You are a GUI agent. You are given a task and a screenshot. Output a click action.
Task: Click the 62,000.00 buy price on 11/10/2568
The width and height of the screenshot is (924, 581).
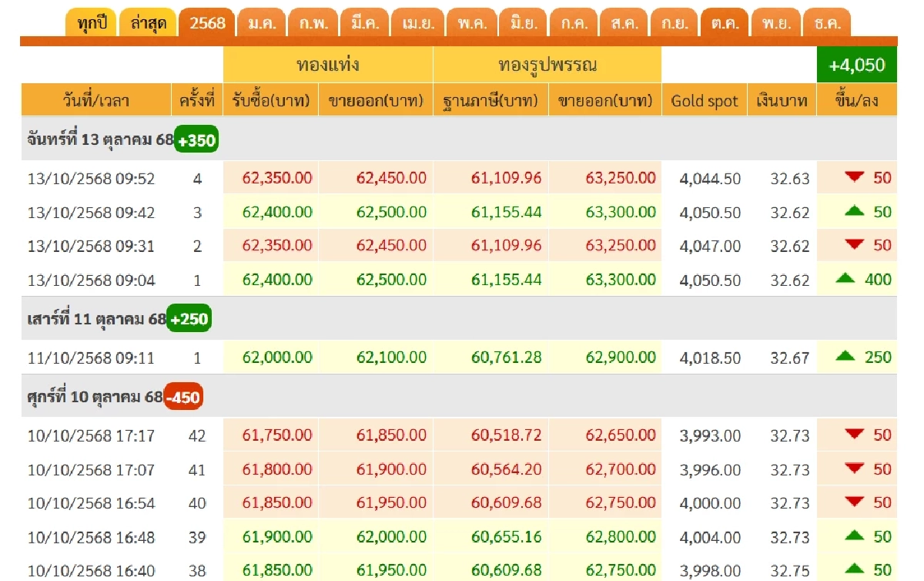pos(277,357)
